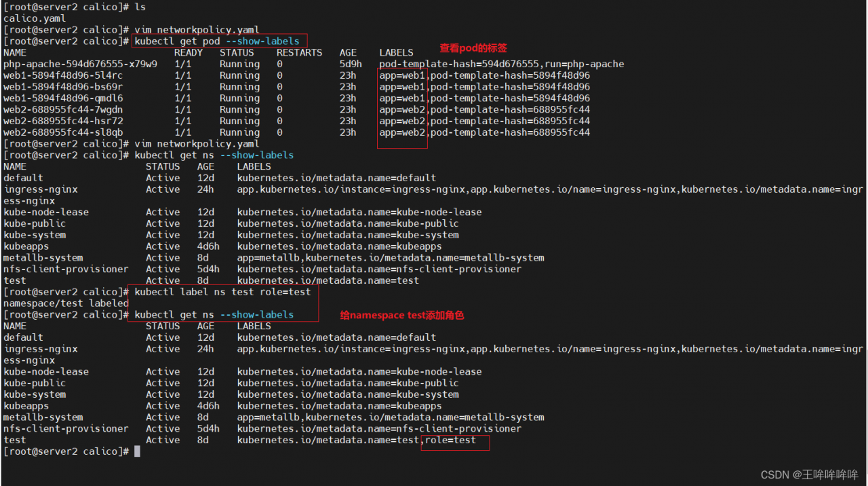The image size is (868, 486).
Task: Click the red '查看pod的标签' annotation
Action: 473,48
